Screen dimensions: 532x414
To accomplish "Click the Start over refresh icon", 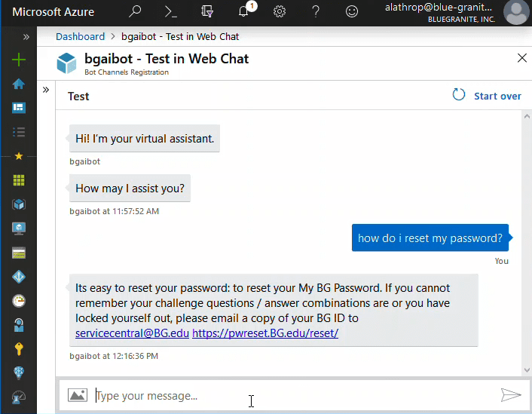I will [x=459, y=95].
